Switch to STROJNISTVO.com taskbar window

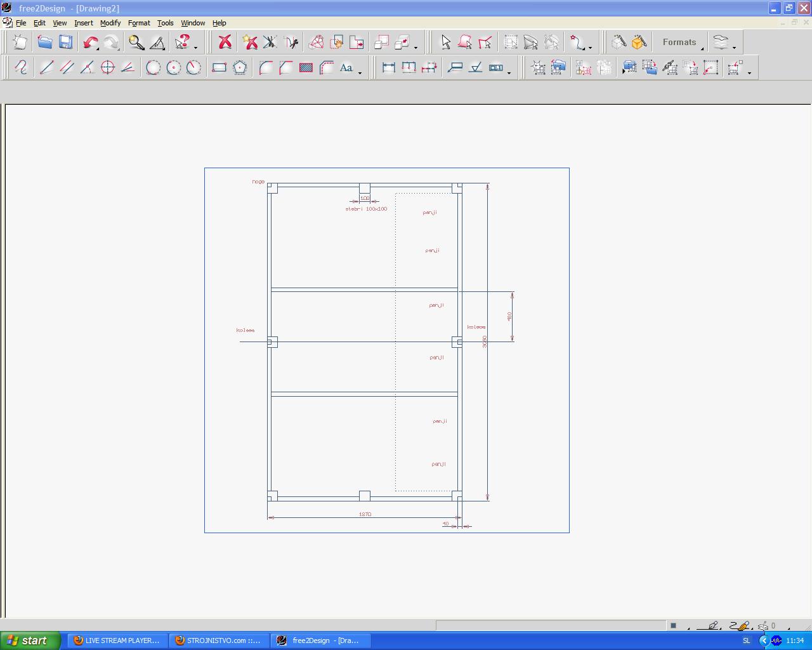click(x=219, y=640)
